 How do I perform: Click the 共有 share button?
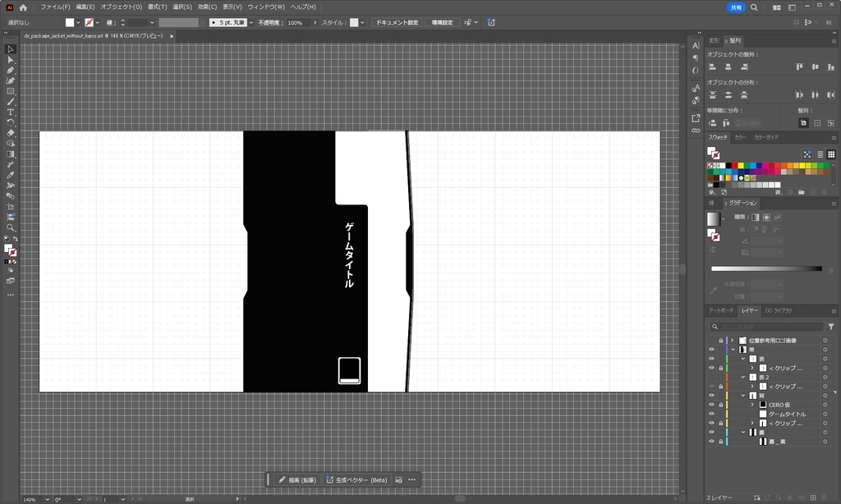pyautogui.click(x=736, y=7)
